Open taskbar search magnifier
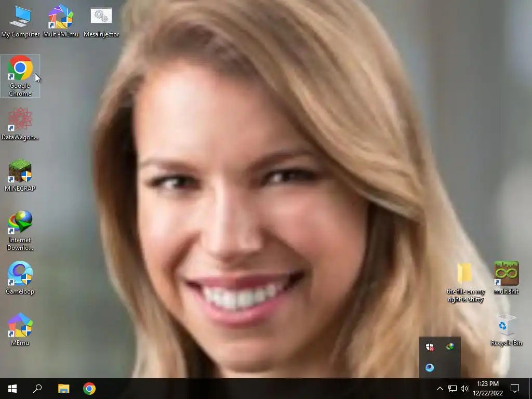 click(37, 389)
